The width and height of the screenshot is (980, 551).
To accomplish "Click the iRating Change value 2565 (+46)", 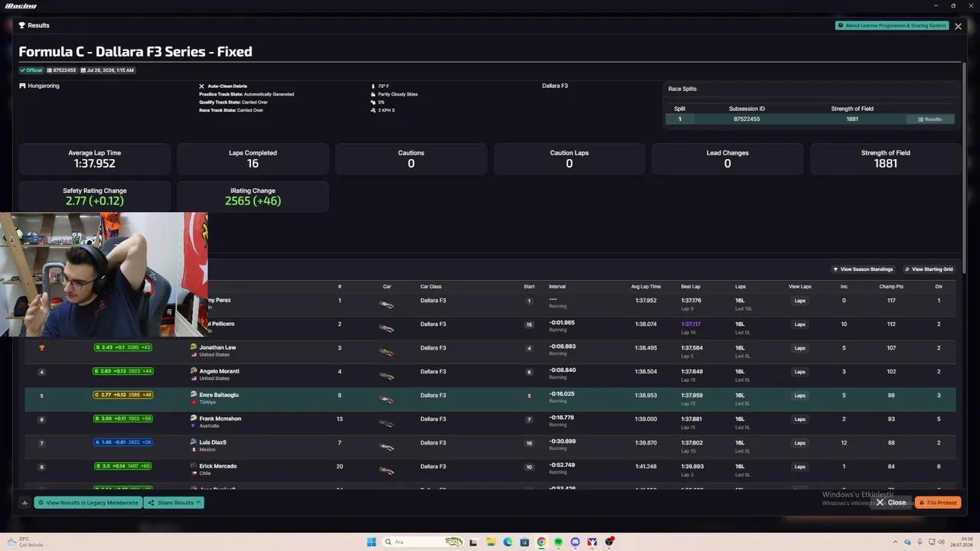I will 253,201.
